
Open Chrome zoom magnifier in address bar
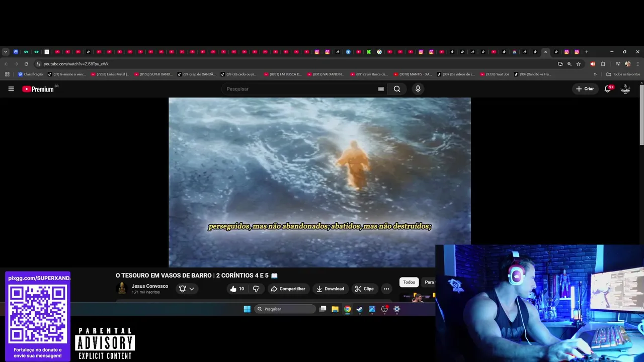[569, 64]
